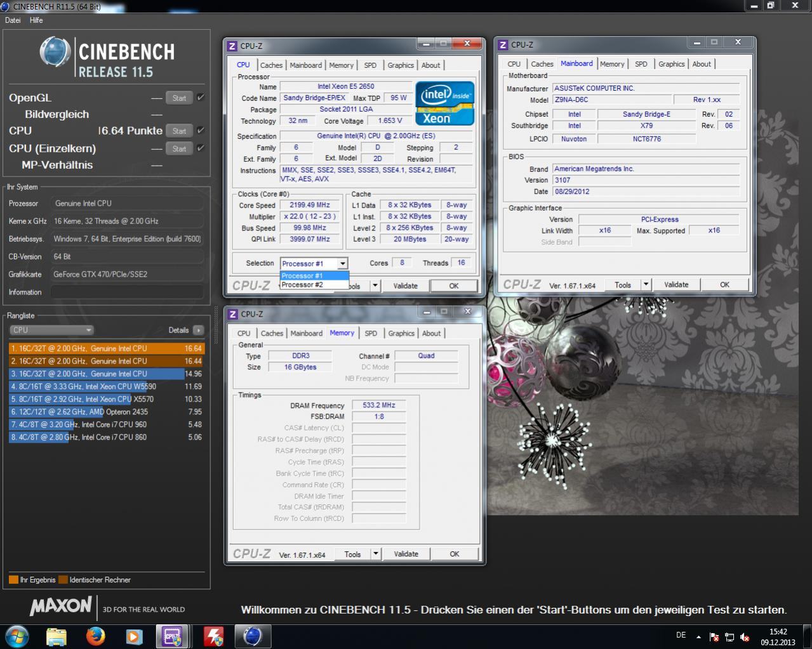Open Graphics tab in CPU-Z Memory window

coord(401,333)
